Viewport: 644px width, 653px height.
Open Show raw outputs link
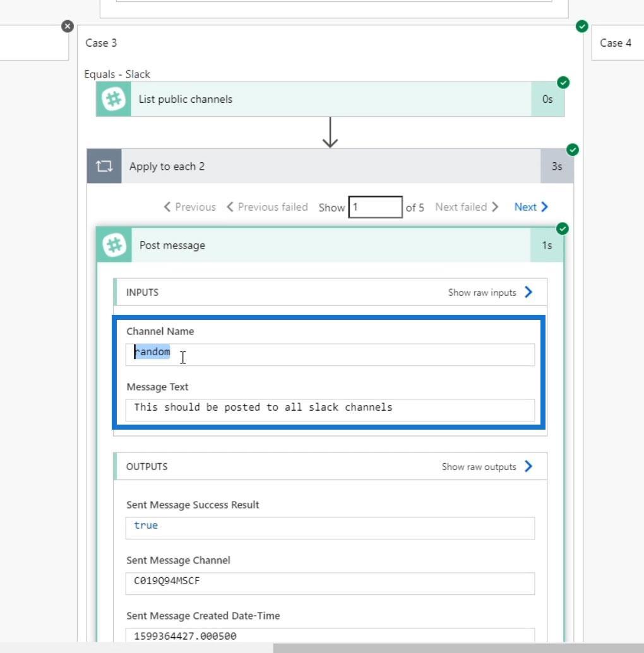click(479, 467)
